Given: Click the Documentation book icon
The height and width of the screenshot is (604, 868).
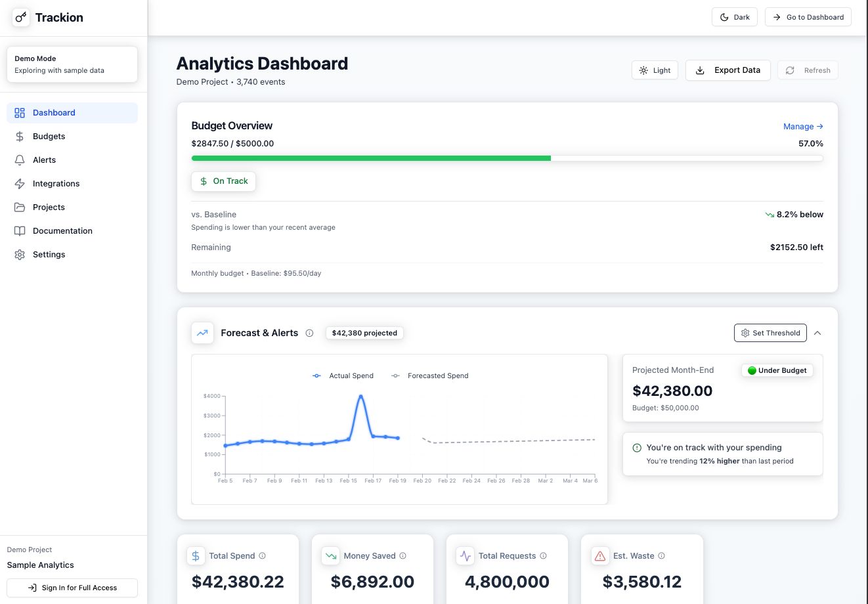Looking at the screenshot, I should [20, 230].
